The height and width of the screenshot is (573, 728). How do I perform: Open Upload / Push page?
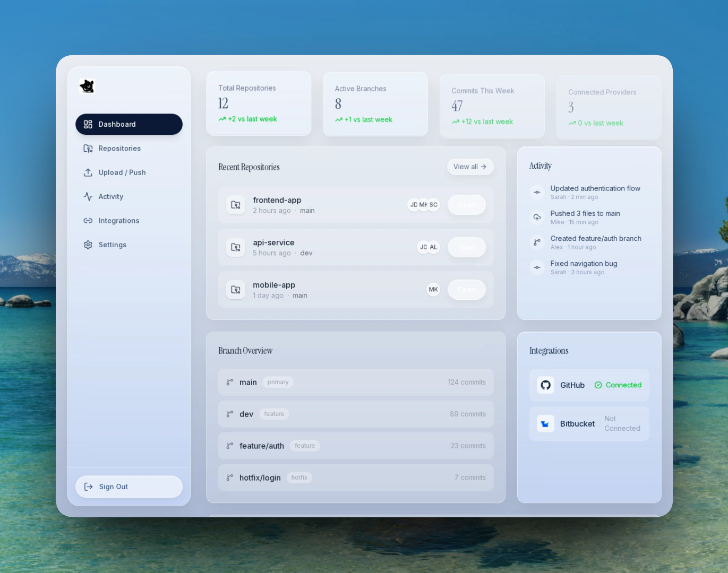click(129, 172)
